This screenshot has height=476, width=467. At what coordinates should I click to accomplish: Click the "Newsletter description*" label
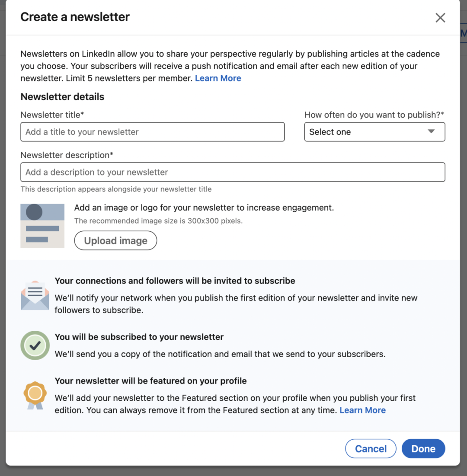67,155
